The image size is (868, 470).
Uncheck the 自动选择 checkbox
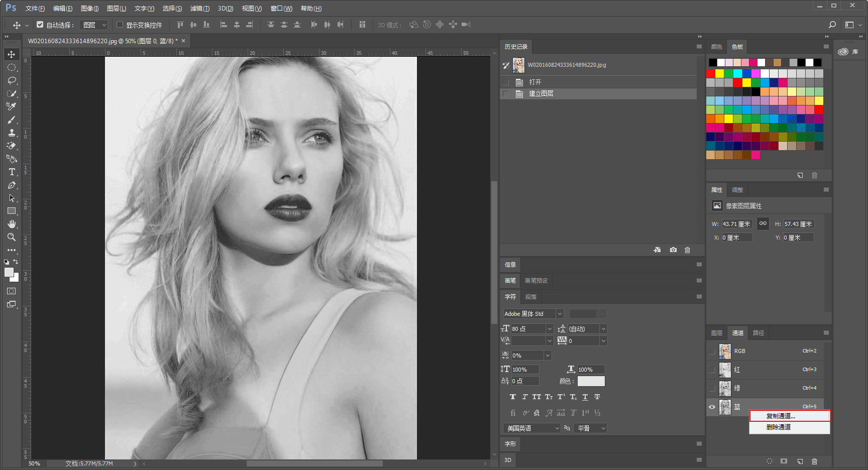pyautogui.click(x=40, y=24)
